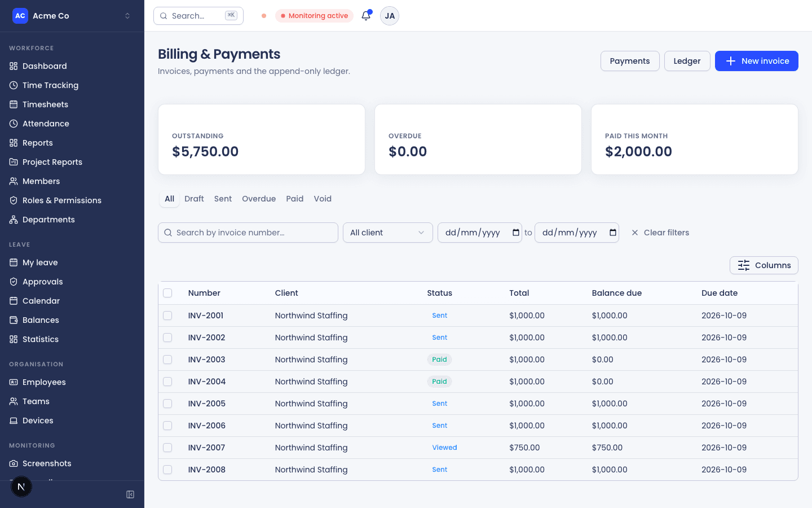Click the Dashboard sidebar icon
Screen dimensions: 812x508
click(x=14, y=66)
